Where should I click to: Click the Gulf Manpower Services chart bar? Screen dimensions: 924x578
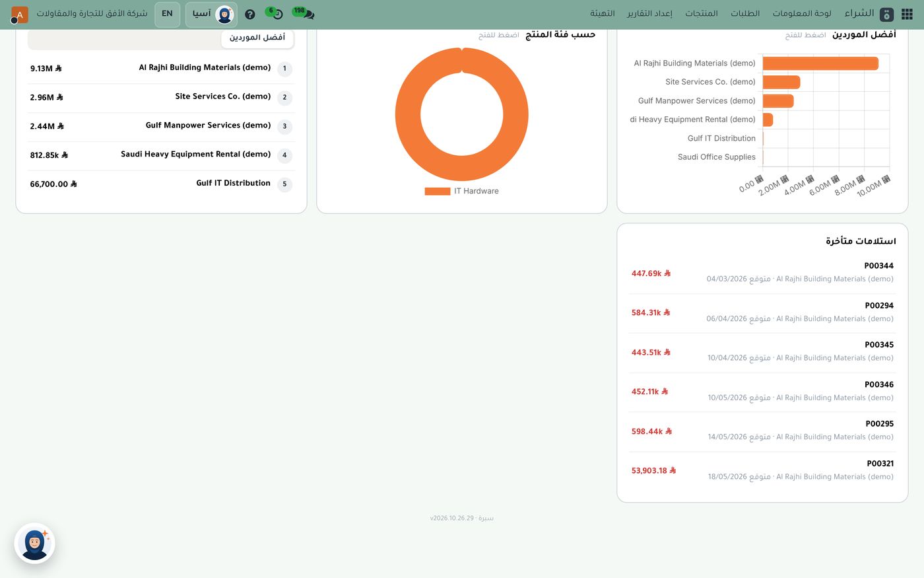click(x=778, y=101)
